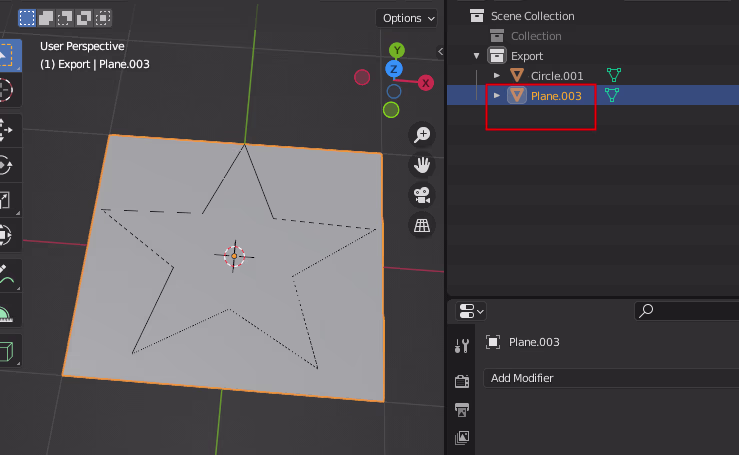The width and height of the screenshot is (739, 455).
Task: Open the Tool properties tab
Action: tap(462, 346)
